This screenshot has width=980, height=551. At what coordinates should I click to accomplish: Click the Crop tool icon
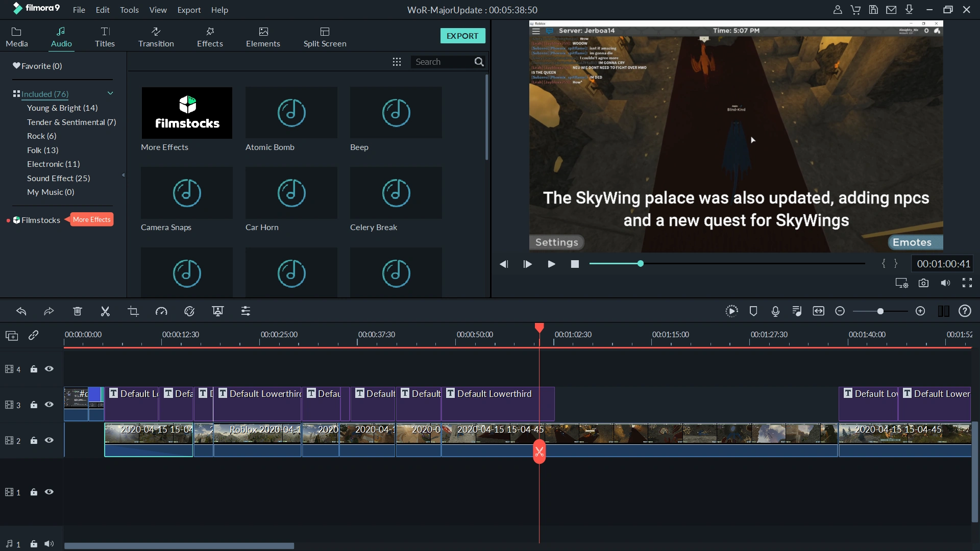pyautogui.click(x=133, y=311)
